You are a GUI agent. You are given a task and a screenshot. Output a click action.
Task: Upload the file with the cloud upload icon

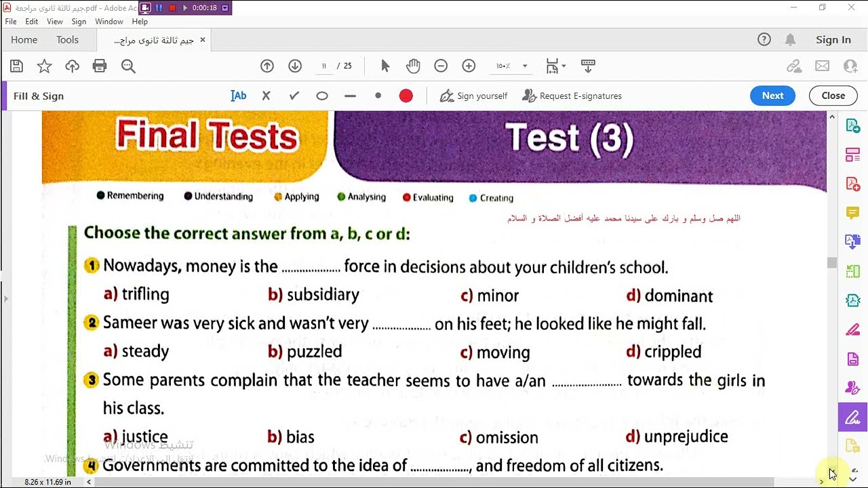pyautogui.click(x=72, y=66)
